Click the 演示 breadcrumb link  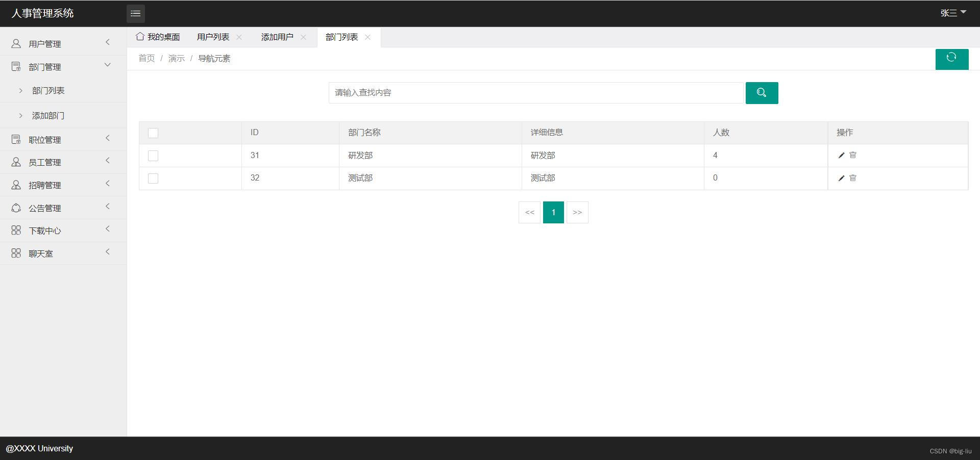tap(177, 59)
